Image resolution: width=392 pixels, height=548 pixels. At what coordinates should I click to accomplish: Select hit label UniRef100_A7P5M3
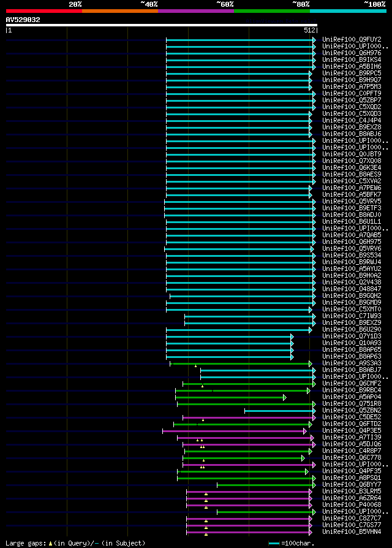352,86
